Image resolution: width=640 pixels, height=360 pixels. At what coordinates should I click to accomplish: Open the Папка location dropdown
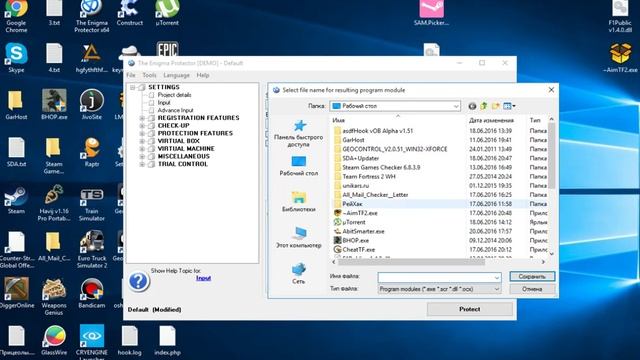click(395, 106)
